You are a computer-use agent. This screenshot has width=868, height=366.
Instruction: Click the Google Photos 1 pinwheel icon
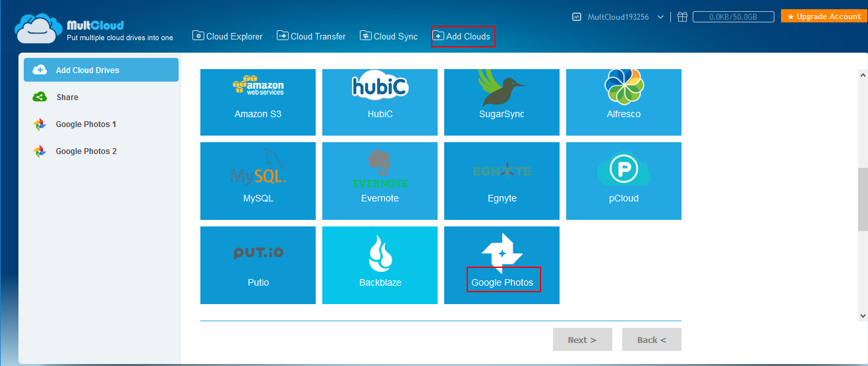click(40, 124)
